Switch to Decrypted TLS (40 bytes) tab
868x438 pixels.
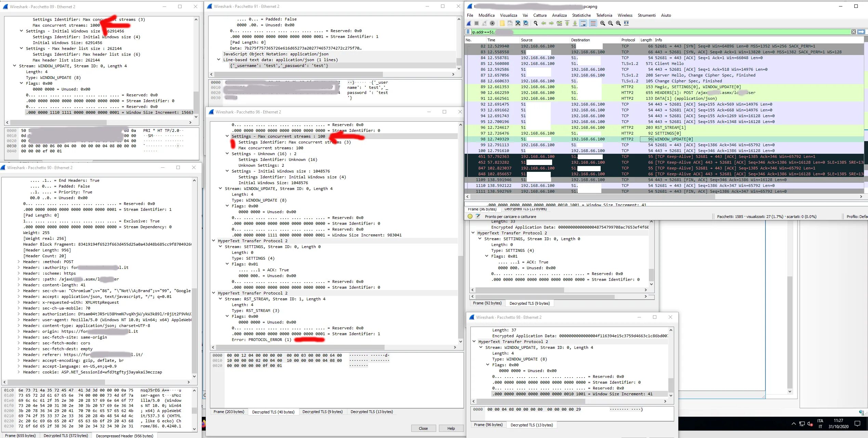click(273, 412)
